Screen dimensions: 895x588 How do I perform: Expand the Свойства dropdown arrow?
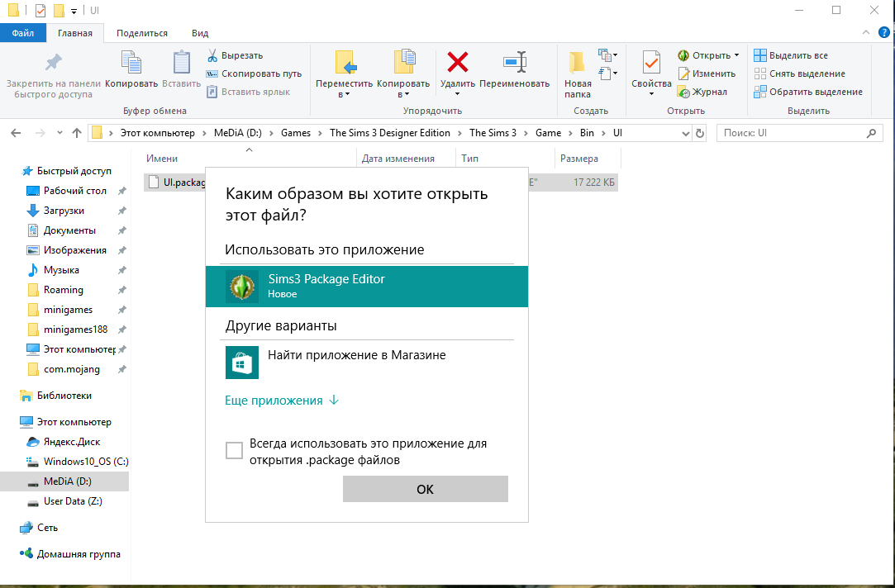pos(651,94)
